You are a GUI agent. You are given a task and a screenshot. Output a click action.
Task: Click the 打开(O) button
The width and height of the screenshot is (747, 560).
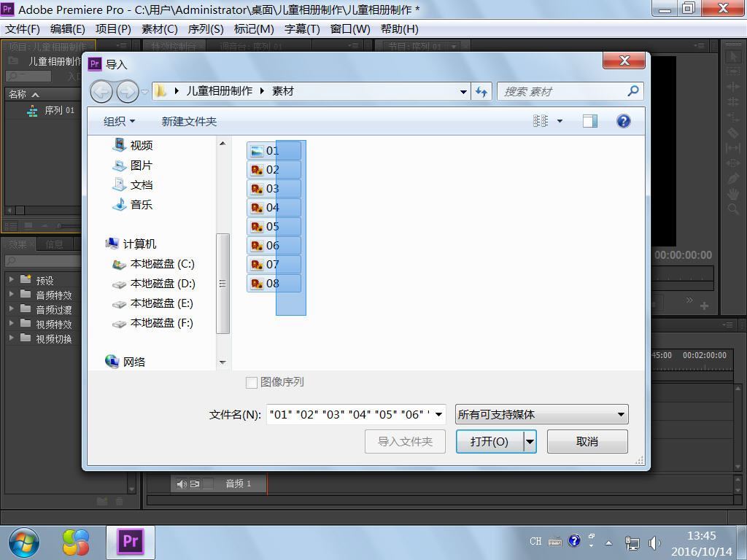pyautogui.click(x=489, y=442)
